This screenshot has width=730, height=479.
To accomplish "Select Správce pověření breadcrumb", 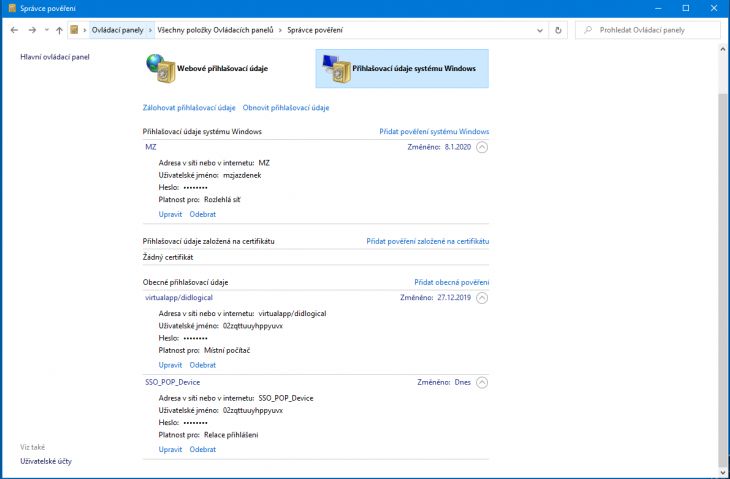I will pyautogui.click(x=315, y=30).
